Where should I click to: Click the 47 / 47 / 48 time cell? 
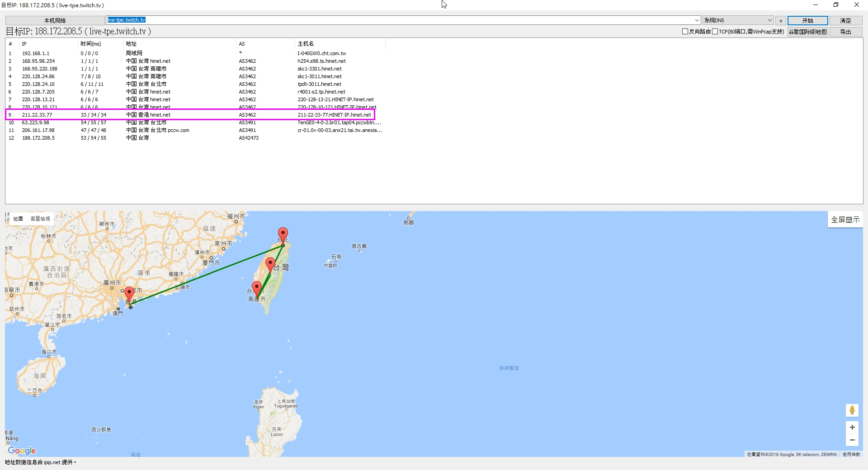click(94, 130)
